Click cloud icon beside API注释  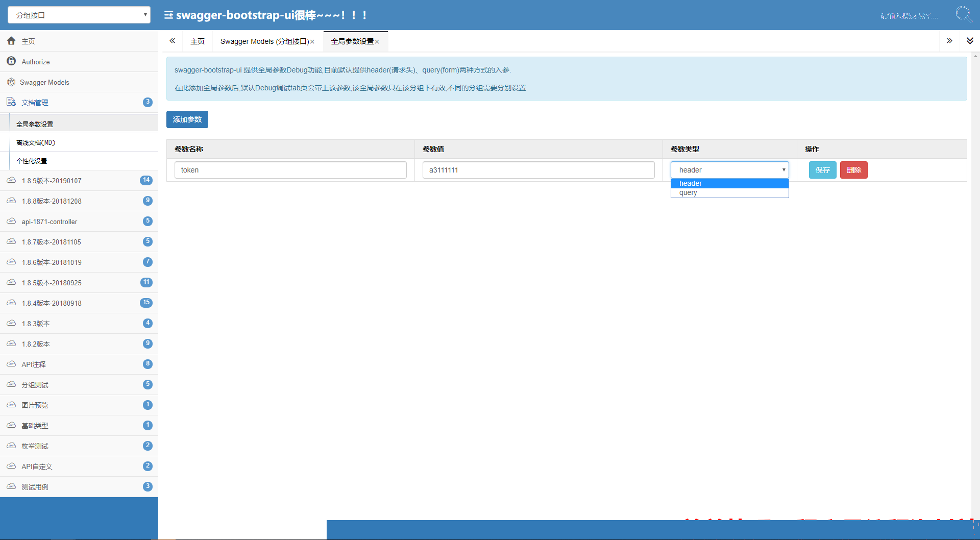point(11,364)
